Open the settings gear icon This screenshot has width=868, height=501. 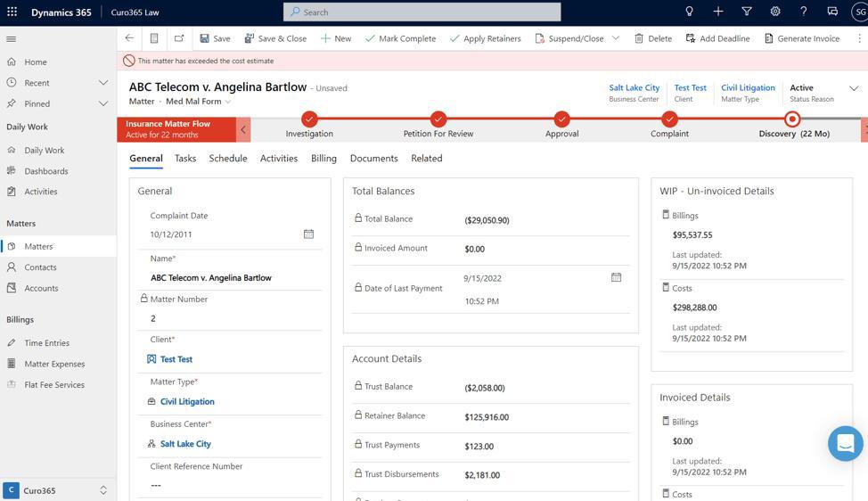pos(775,12)
